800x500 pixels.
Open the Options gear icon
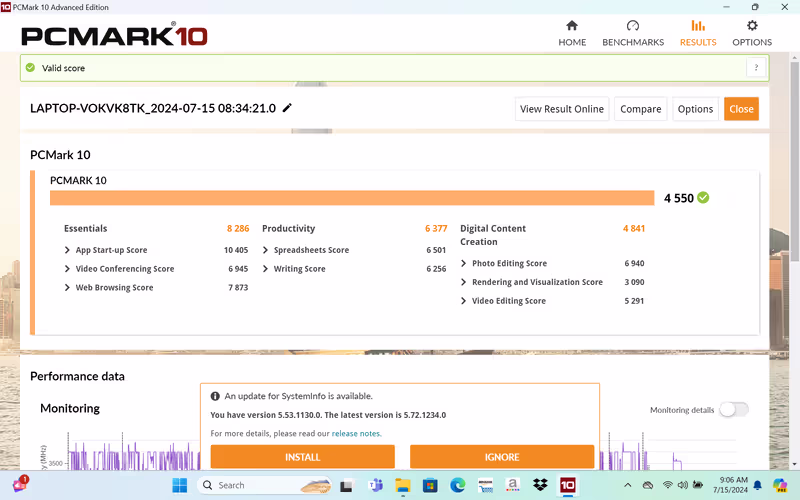coord(752,26)
